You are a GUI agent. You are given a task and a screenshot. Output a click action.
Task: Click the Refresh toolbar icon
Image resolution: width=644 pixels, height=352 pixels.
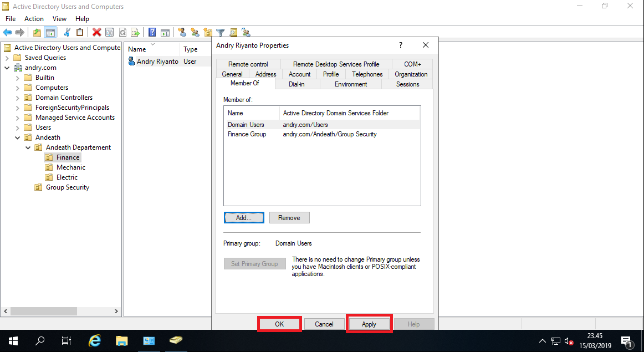pyautogui.click(x=122, y=33)
